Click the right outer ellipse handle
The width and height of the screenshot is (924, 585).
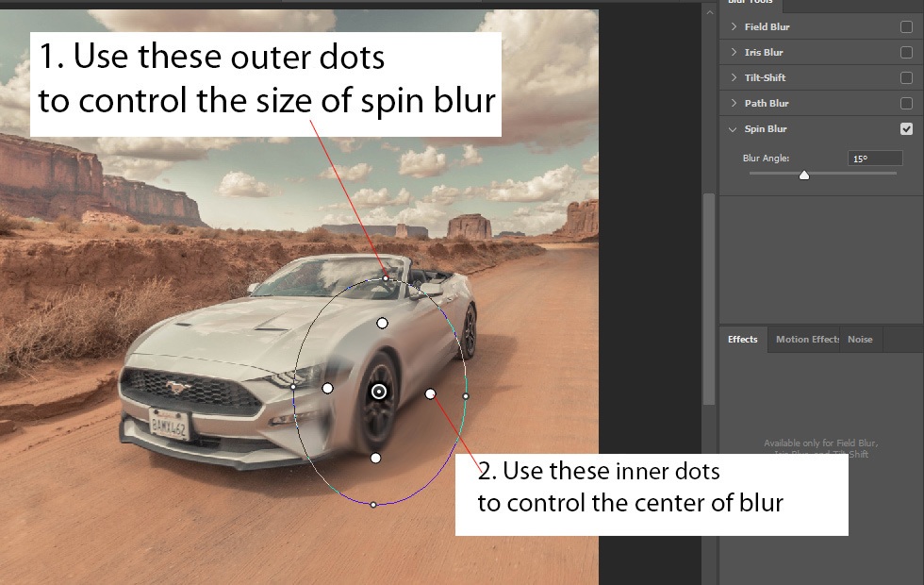466,395
